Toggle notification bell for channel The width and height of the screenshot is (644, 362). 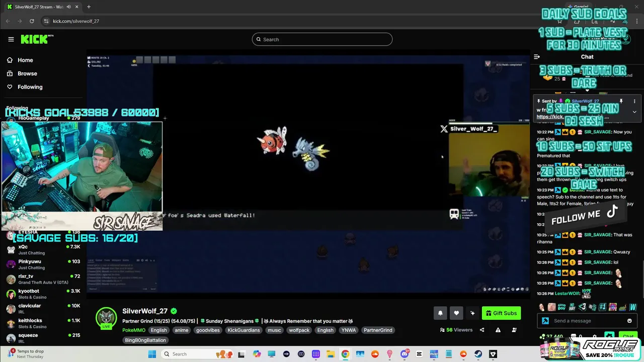440,313
